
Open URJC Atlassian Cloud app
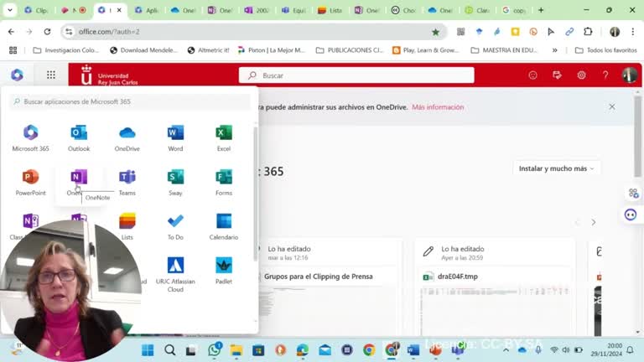175,274
